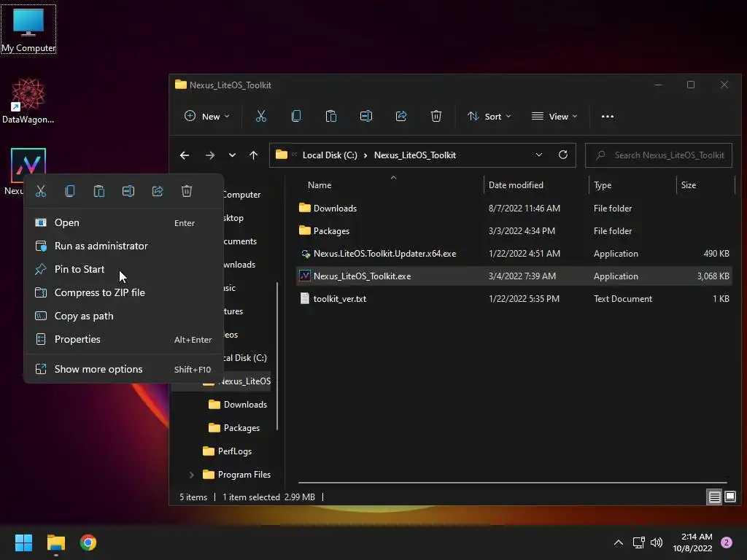The width and height of the screenshot is (747, 560).
Task: Select Packages in the navigation tree
Action: tap(234, 428)
